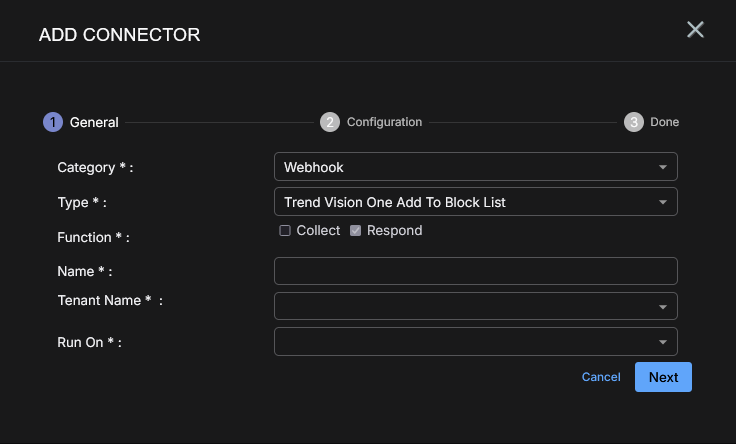This screenshot has width=736, height=444.
Task: Focus the Name text input field
Action: coord(475,271)
